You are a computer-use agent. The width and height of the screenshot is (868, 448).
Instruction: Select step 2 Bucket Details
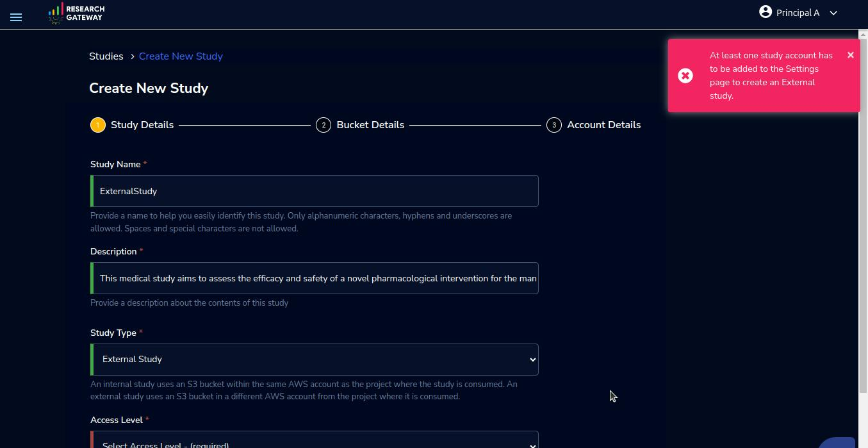coord(360,125)
